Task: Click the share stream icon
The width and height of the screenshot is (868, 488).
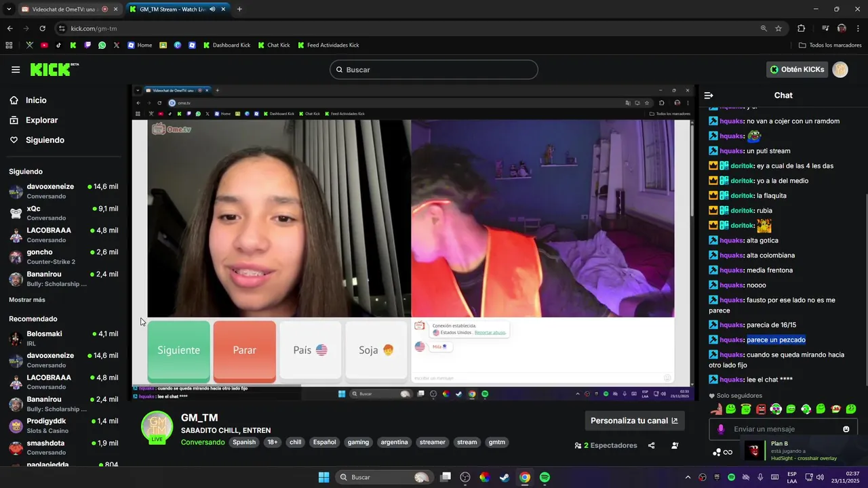Action: click(652, 445)
